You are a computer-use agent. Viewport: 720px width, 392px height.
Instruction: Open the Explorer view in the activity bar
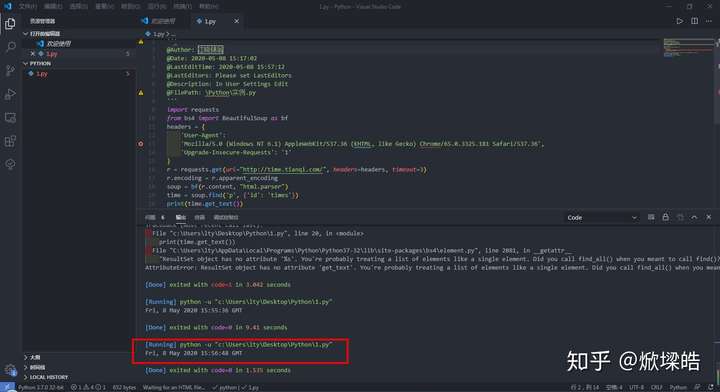(10, 23)
